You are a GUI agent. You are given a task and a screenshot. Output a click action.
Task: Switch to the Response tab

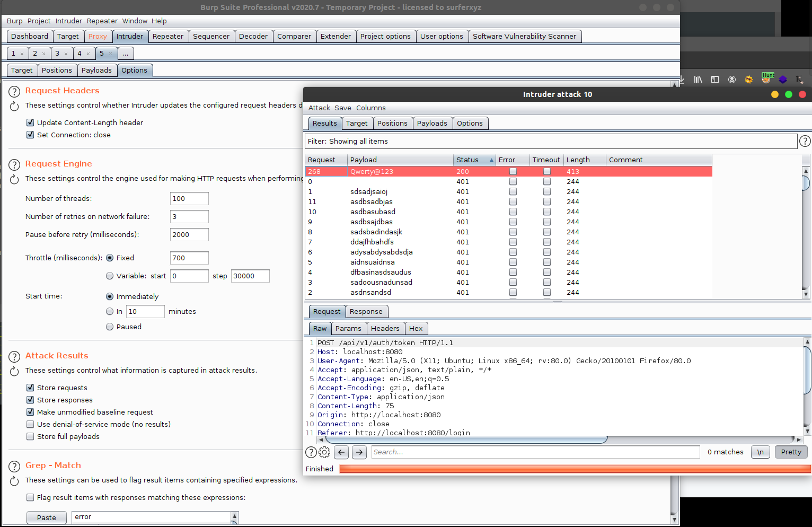pos(366,312)
